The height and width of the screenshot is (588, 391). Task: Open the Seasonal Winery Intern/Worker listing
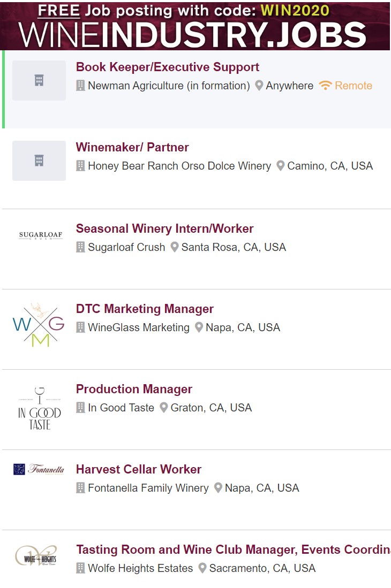(x=164, y=229)
